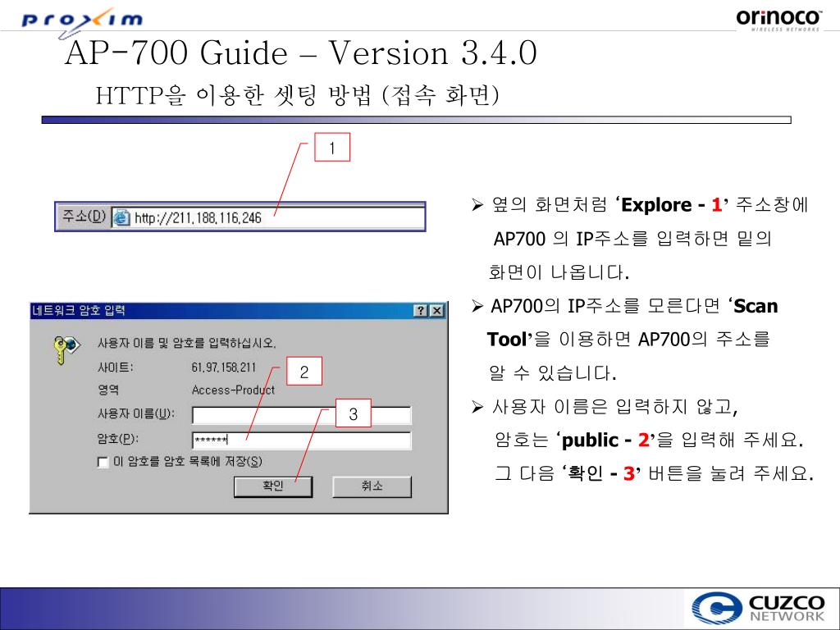Focus the 암호(P) password field
This screenshot has width=840, height=630.
(302, 440)
